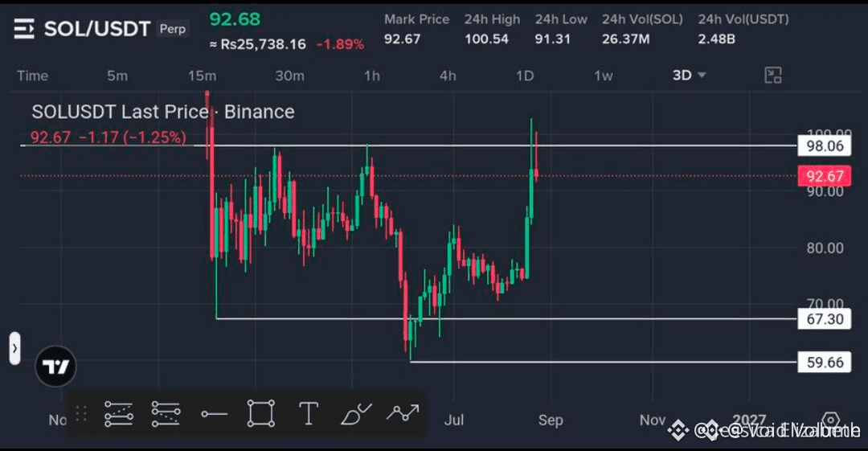Screen dimensions: 868x451
Task: Tap the SOLUSDT Last Price Binance legend
Action: (162, 112)
